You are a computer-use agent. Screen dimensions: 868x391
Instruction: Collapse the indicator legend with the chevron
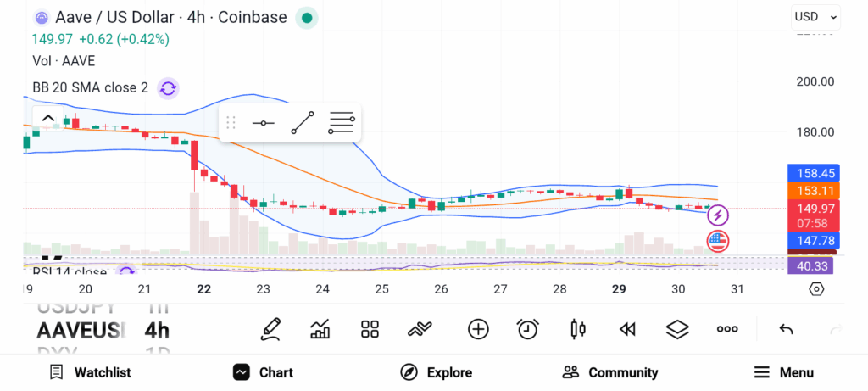point(48,118)
